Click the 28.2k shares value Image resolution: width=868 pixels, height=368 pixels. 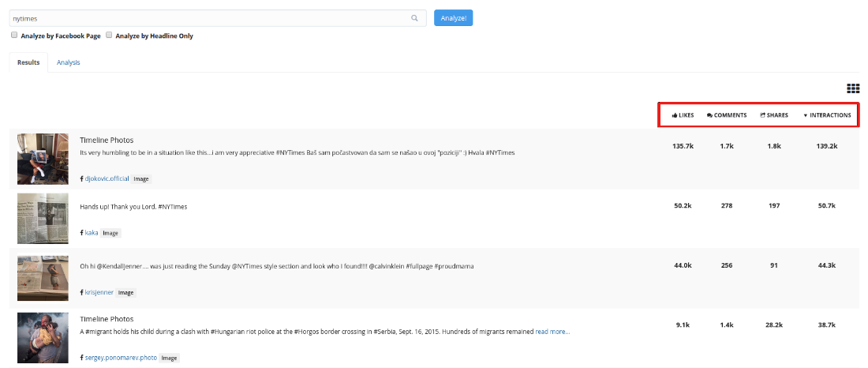pos(774,325)
